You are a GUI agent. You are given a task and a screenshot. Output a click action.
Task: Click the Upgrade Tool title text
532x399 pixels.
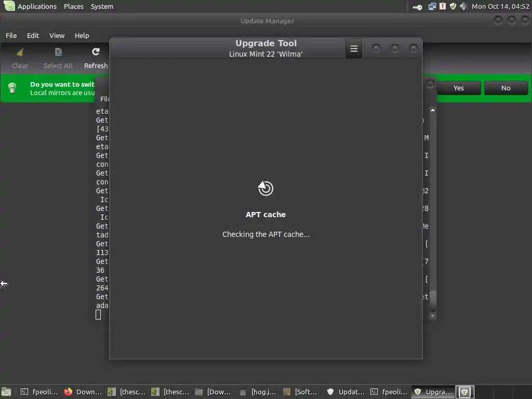tap(266, 43)
